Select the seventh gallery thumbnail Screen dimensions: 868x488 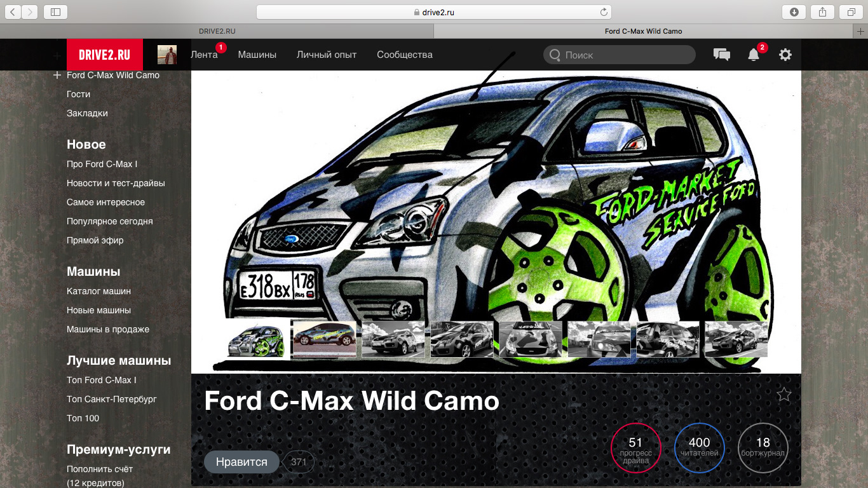[x=667, y=339]
